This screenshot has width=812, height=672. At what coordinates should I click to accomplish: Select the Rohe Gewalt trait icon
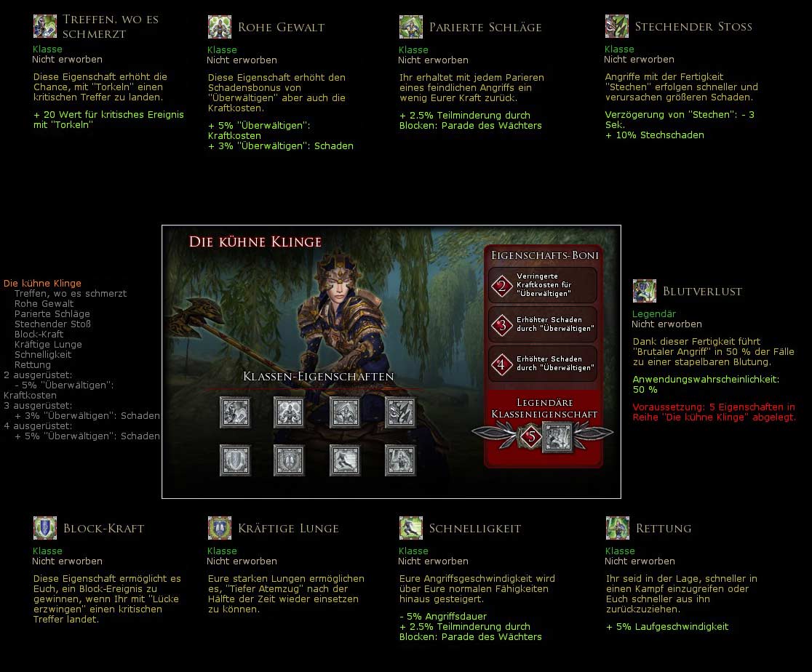click(x=220, y=27)
